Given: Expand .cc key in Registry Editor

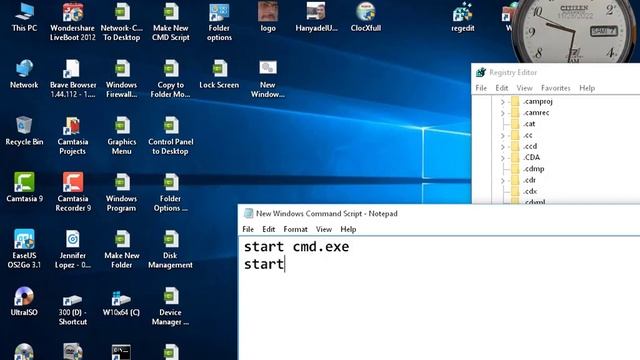Looking at the screenshot, I should 503,136.
